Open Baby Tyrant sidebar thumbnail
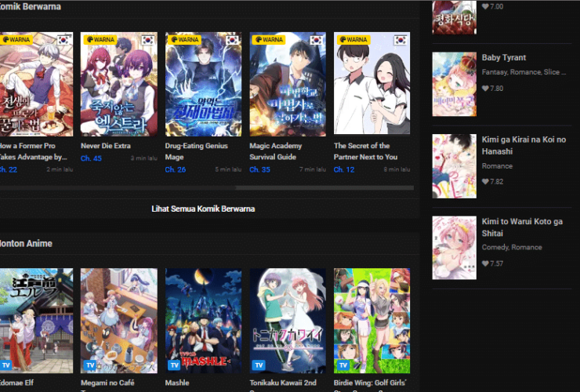 coord(455,84)
